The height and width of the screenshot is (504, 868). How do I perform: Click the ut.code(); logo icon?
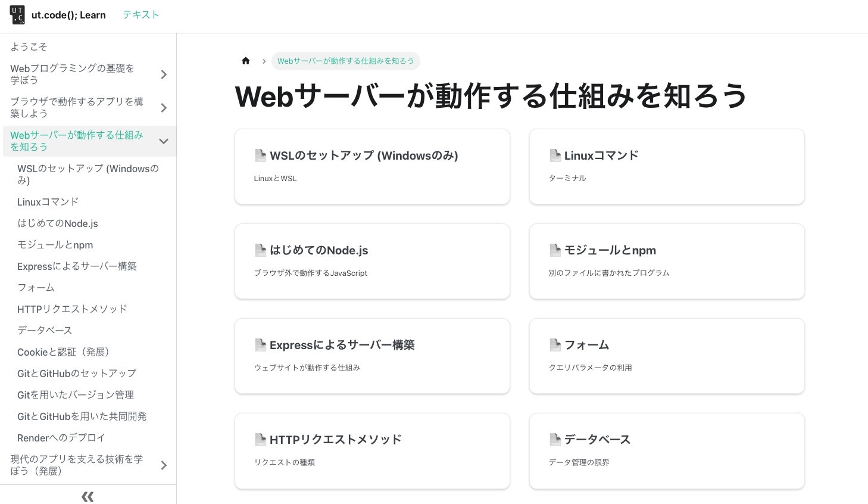click(x=17, y=15)
